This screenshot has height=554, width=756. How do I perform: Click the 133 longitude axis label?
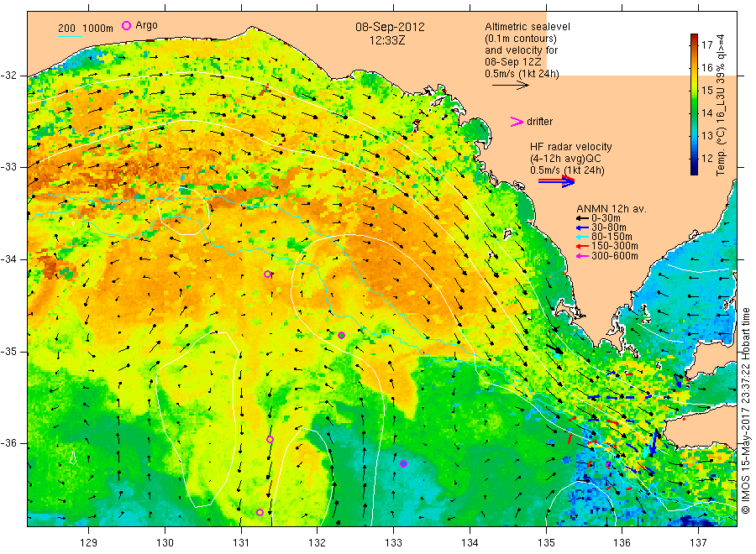393,543
